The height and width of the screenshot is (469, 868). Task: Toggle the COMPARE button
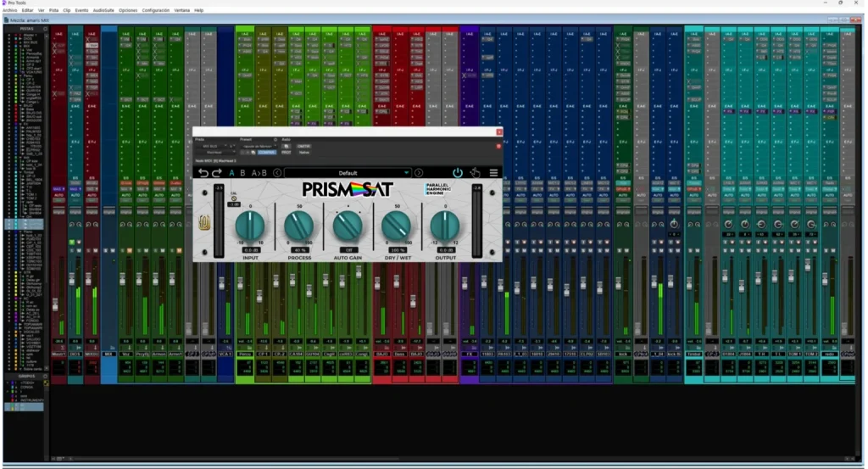tap(266, 153)
